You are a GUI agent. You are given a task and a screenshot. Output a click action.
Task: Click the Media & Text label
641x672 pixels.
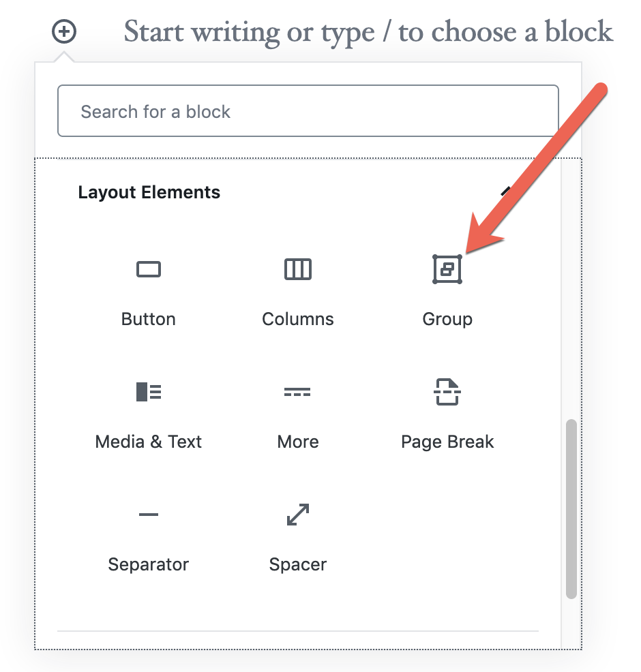[x=149, y=442]
